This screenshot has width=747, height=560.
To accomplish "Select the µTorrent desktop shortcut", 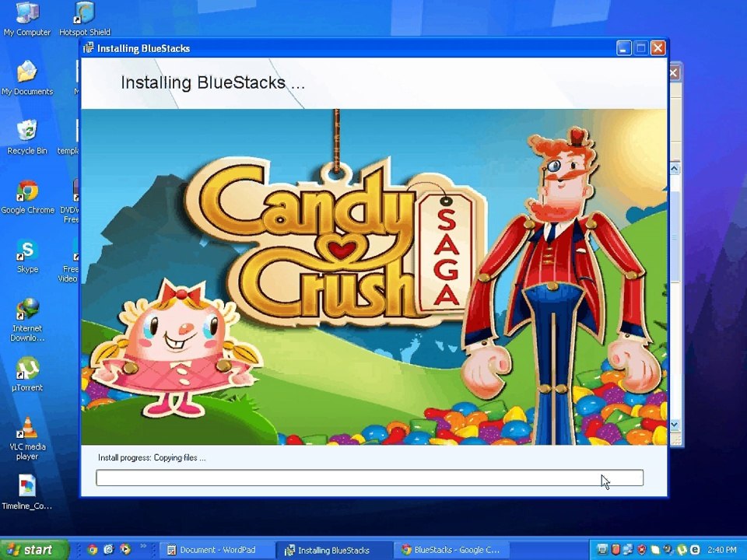I will pyautogui.click(x=27, y=374).
